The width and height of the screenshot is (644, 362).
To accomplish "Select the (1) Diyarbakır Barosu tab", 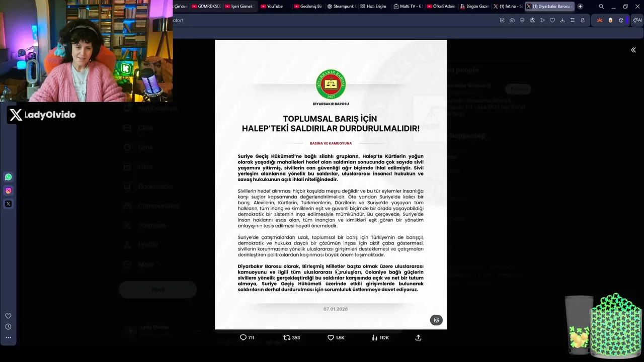I will [x=549, y=7].
